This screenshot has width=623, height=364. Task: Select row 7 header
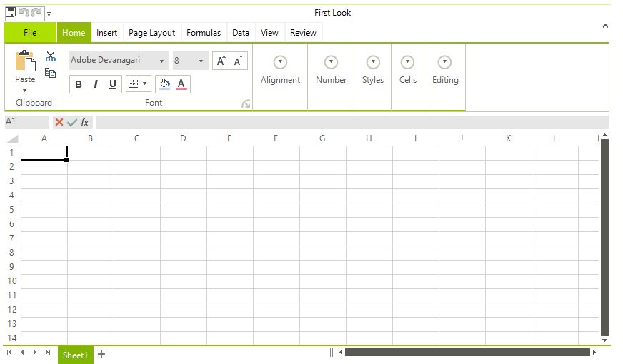tap(12, 238)
